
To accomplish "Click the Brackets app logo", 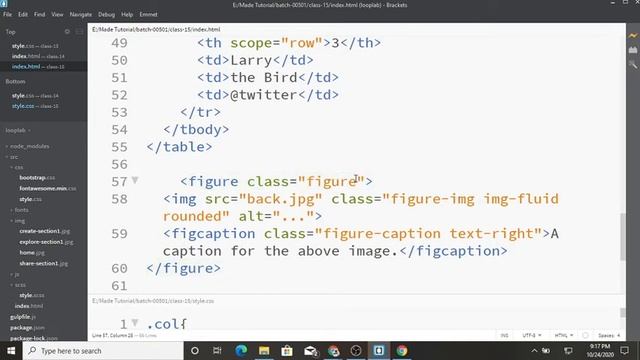I will [x=4, y=4].
